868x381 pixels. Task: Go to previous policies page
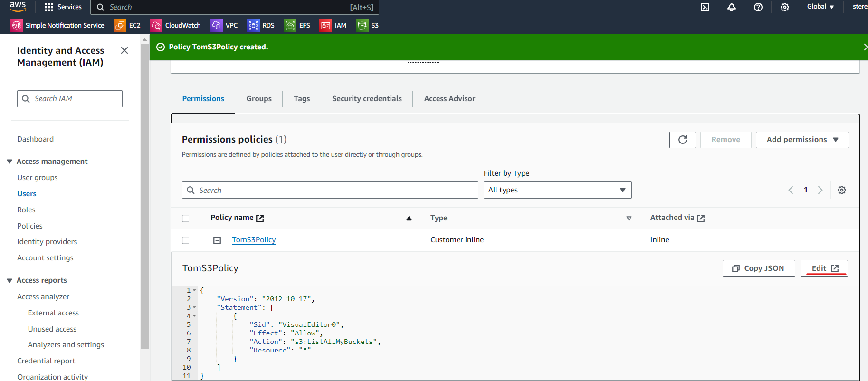point(791,190)
